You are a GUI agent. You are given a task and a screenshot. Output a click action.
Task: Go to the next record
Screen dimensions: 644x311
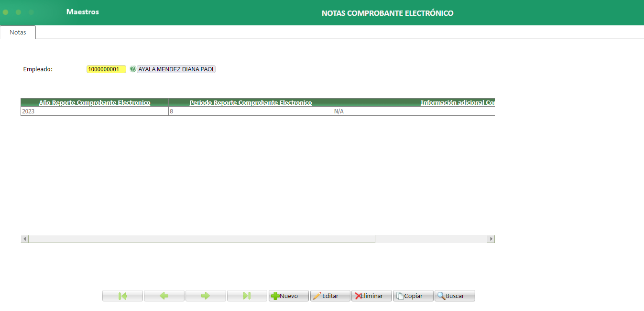(206, 296)
